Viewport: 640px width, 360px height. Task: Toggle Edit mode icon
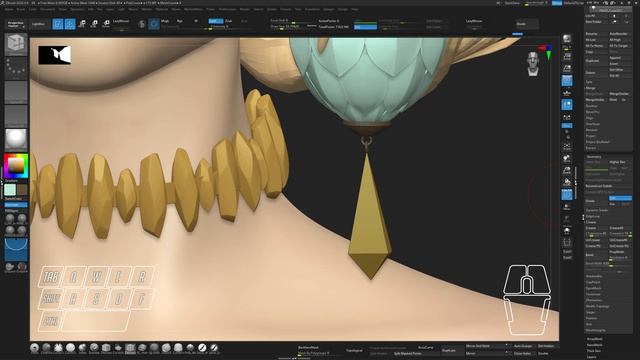[58, 24]
